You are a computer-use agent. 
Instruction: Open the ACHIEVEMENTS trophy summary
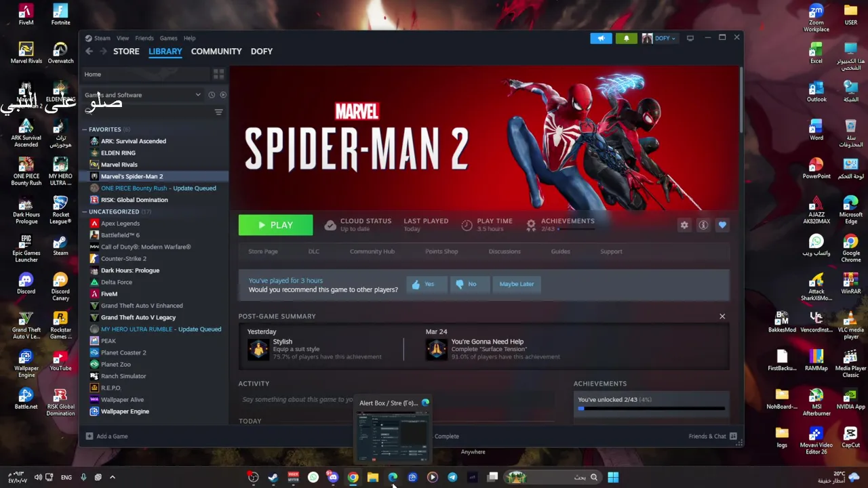pyautogui.click(x=560, y=224)
